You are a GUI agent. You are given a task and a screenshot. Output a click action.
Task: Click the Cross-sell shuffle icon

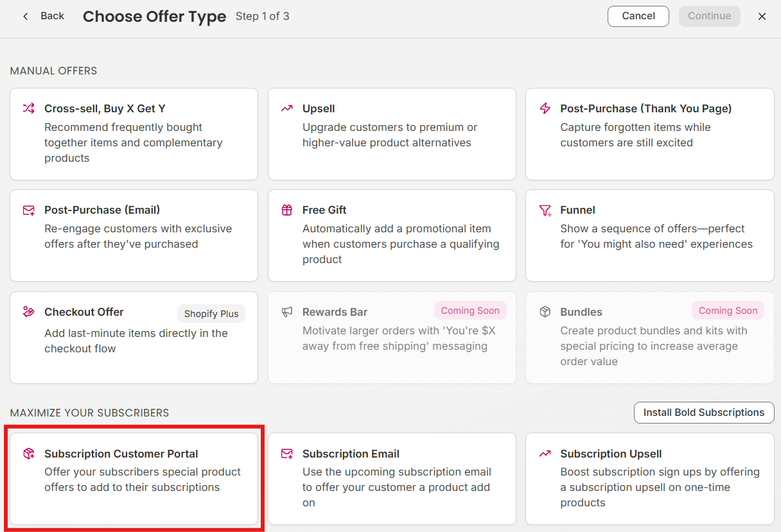[x=29, y=108]
